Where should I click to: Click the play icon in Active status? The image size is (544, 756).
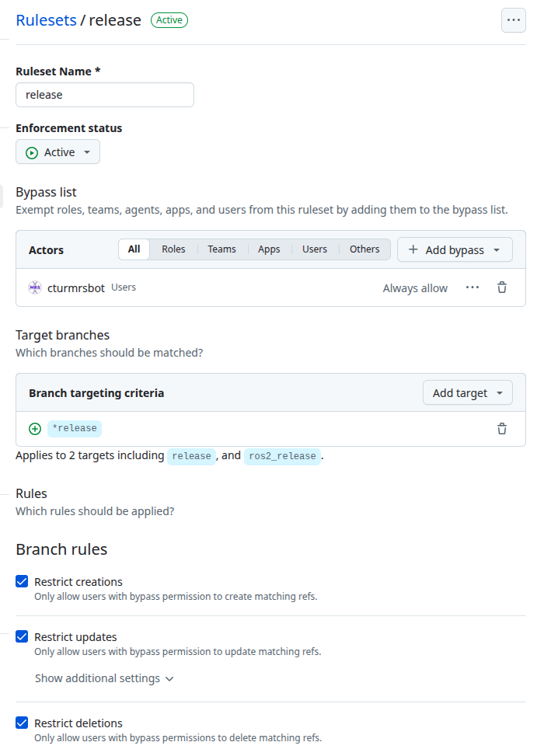tap(32, 153)
